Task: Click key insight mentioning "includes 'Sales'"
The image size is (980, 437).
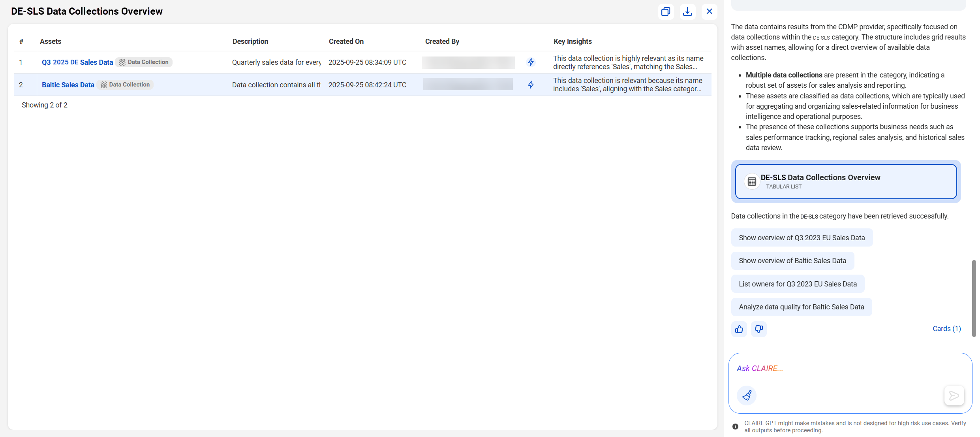Action: (627, 85)
